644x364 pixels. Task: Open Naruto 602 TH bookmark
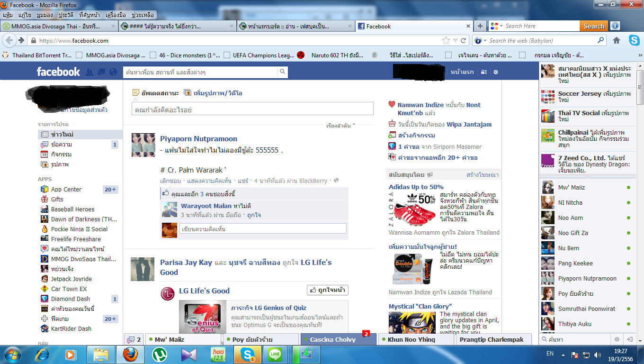331,55
